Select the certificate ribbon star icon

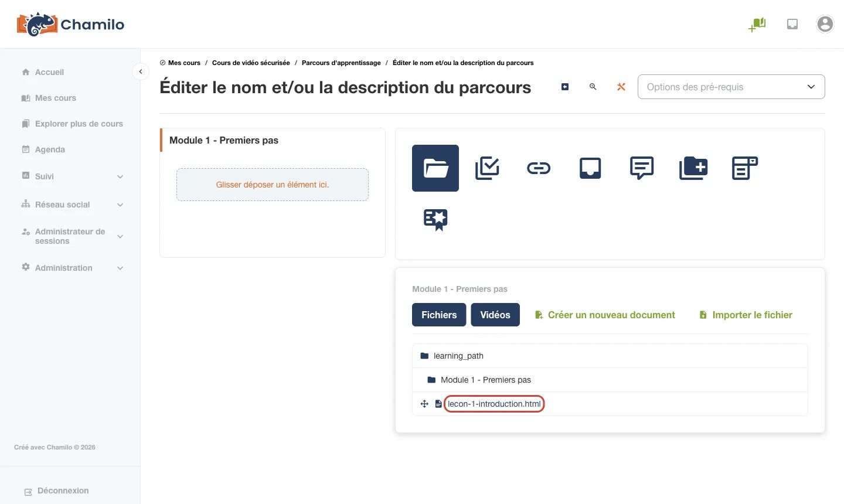click(x=435, y=220)
